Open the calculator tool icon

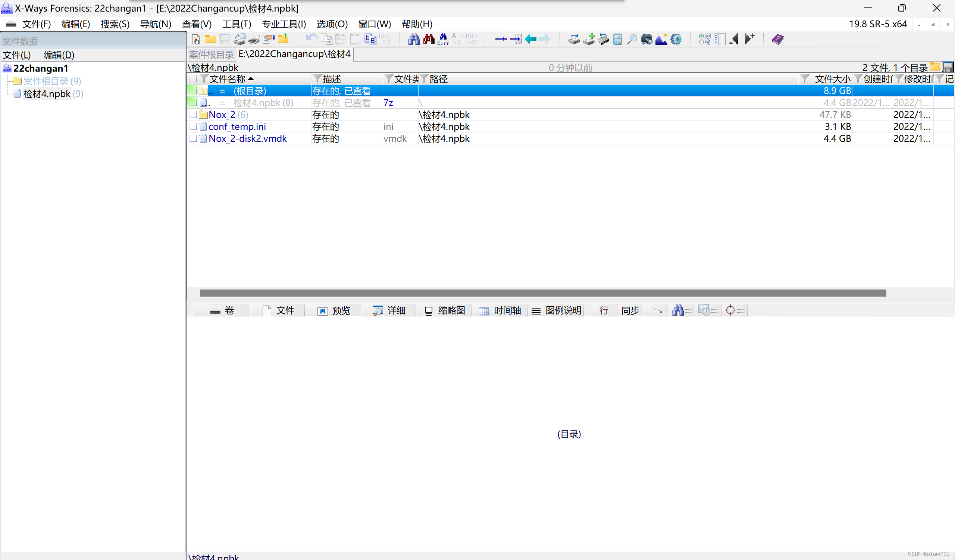tap(617, 39)
